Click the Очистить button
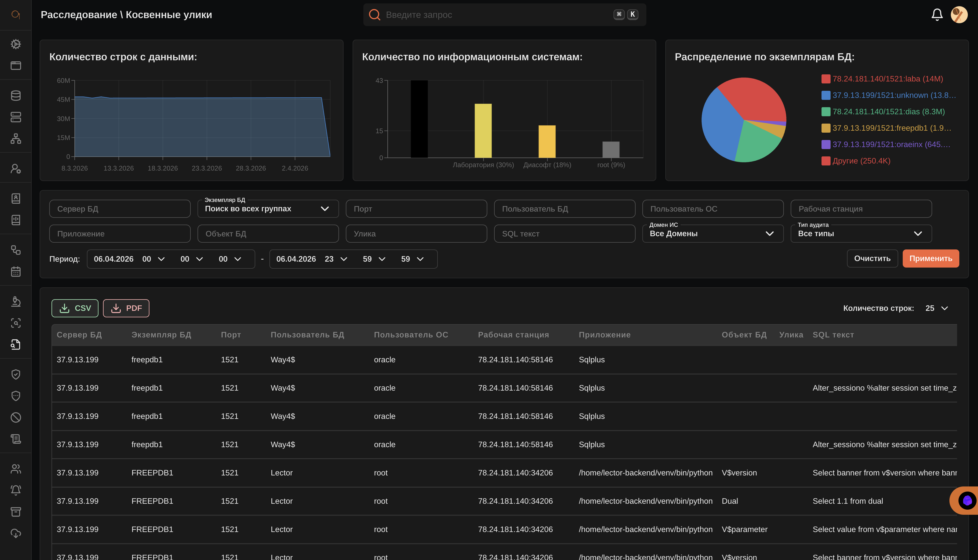 pos(872,259)
